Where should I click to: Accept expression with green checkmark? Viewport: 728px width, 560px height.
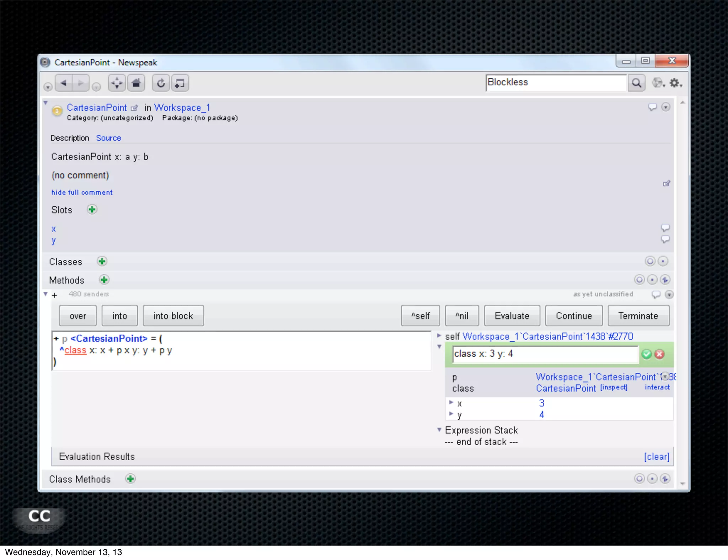coord(647,354)
